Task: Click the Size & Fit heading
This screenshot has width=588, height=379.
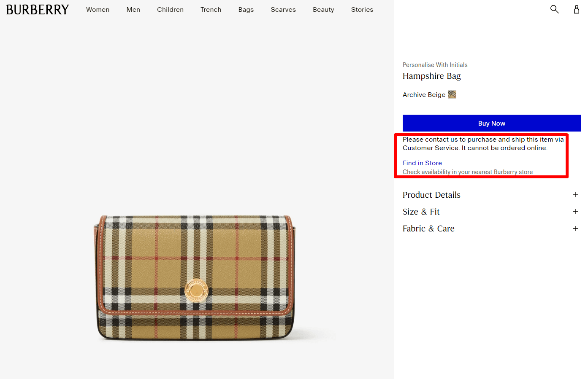Action: point(421,212)
